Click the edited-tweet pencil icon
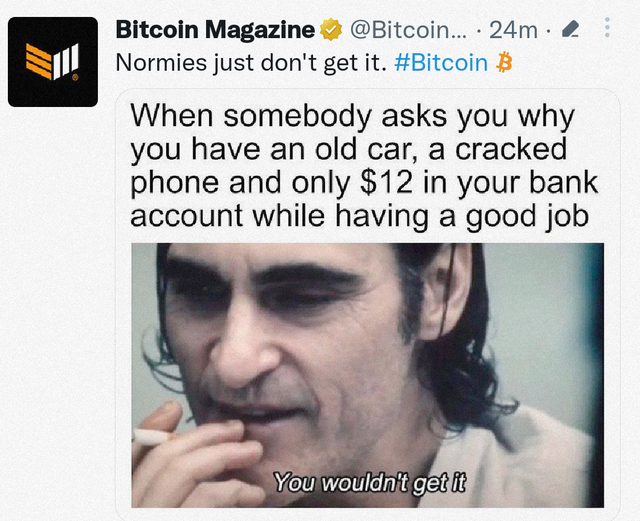640x521 pixels. pos(570,29)
